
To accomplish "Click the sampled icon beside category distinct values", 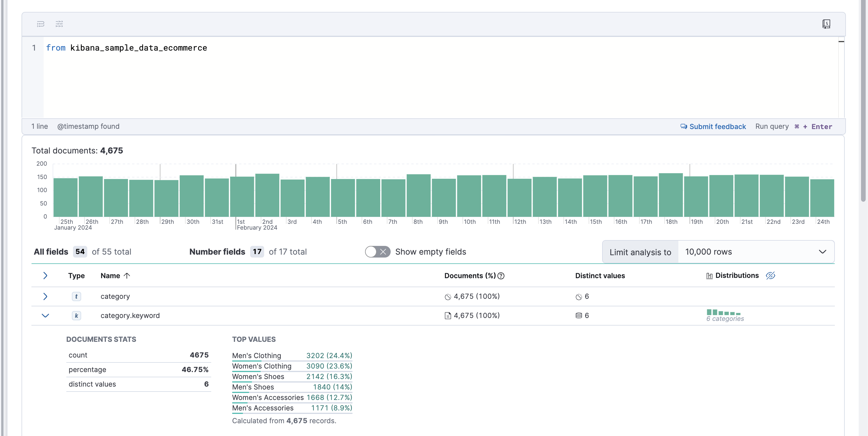I will pos(579,296).
